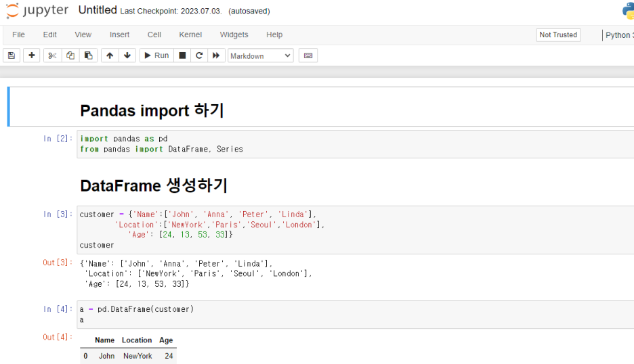
Task: Click the Python logo icon
Action: (628, 11)
